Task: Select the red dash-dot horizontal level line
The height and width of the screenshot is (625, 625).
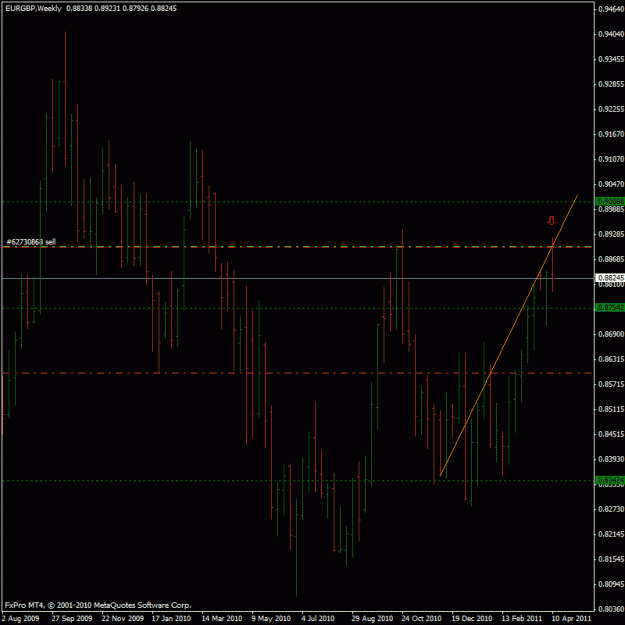Action: point(297,373)
